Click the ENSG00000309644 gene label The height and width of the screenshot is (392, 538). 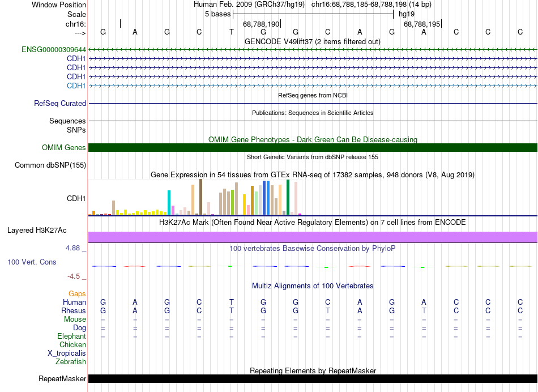(x=54, y=50)
